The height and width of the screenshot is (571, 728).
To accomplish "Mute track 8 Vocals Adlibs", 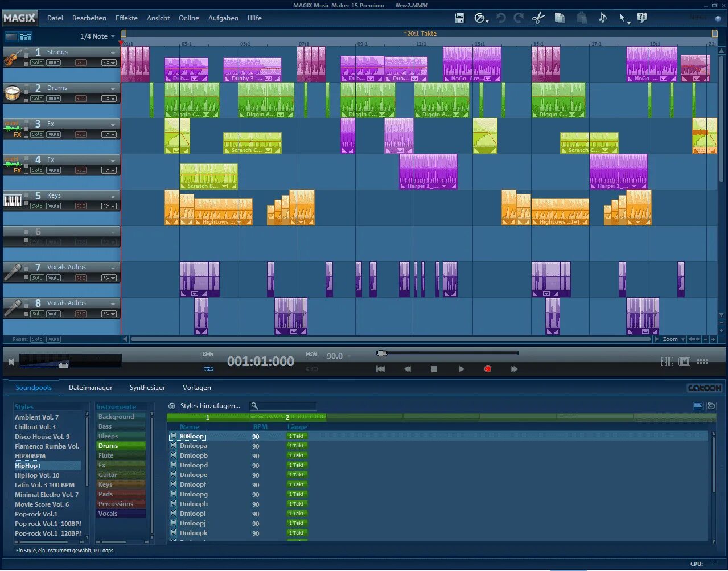I will (54, 314).
